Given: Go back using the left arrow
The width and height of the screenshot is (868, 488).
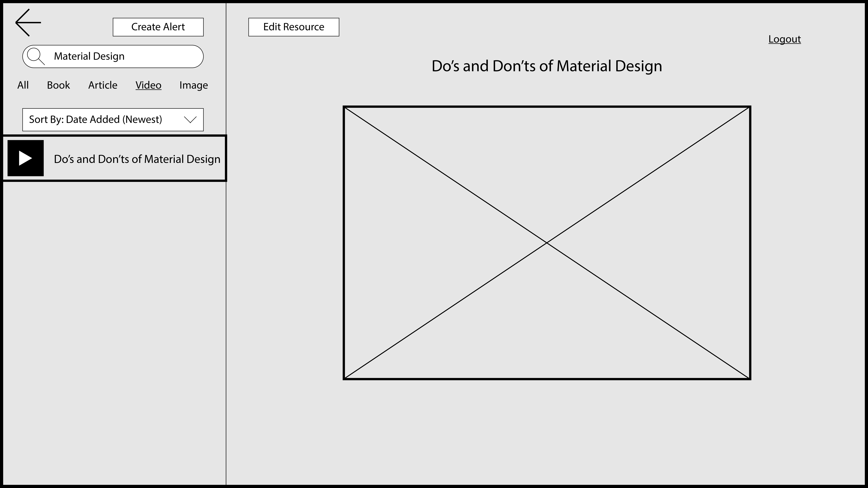Looking at the screenshot, I should click(x=28, y=23).
